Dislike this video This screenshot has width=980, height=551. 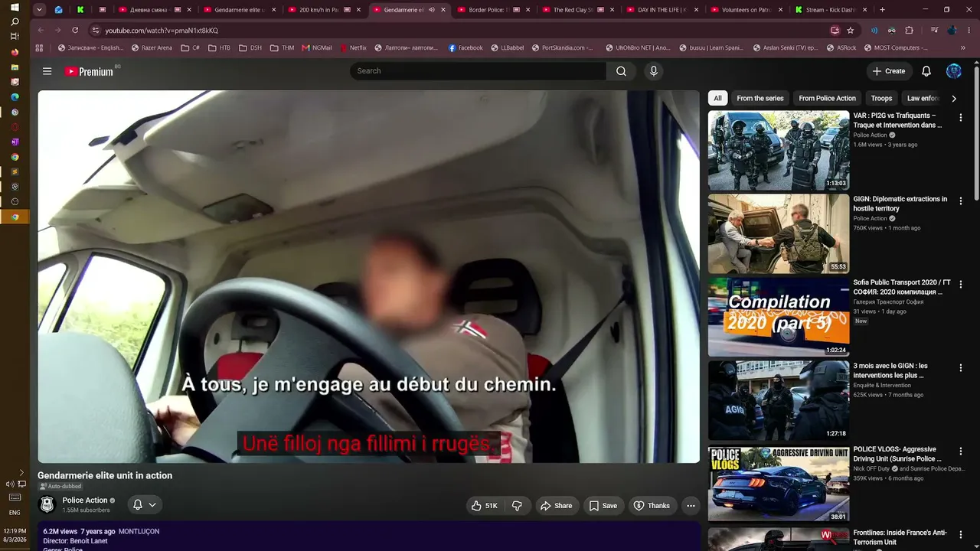tap(517, 506)
